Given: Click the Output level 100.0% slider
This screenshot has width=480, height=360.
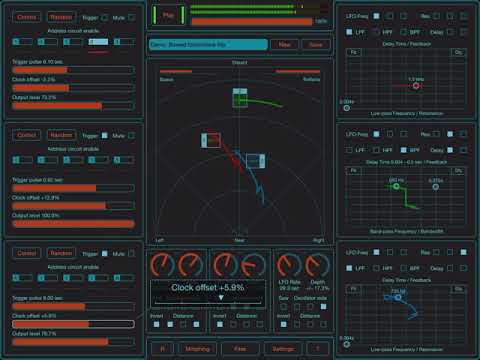Looking at the screenshot, I should [x=73, y=224].
